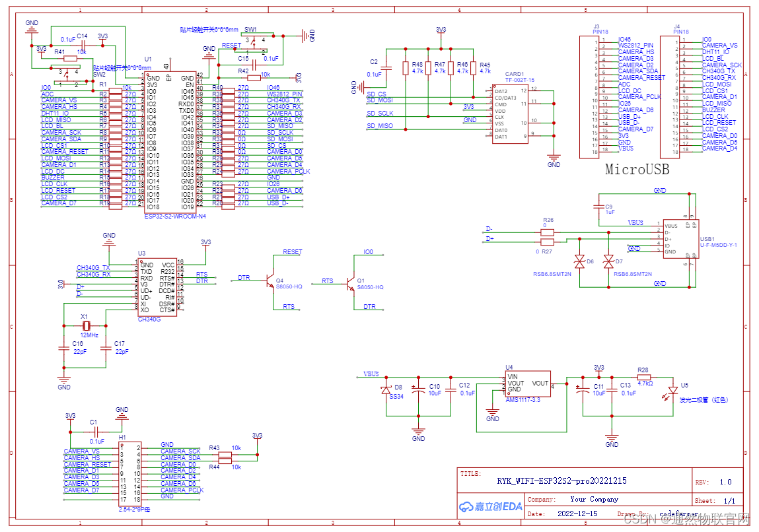
Task: Select the Q1 S8050-HQ transistor symbol
Action: (351, 284)
